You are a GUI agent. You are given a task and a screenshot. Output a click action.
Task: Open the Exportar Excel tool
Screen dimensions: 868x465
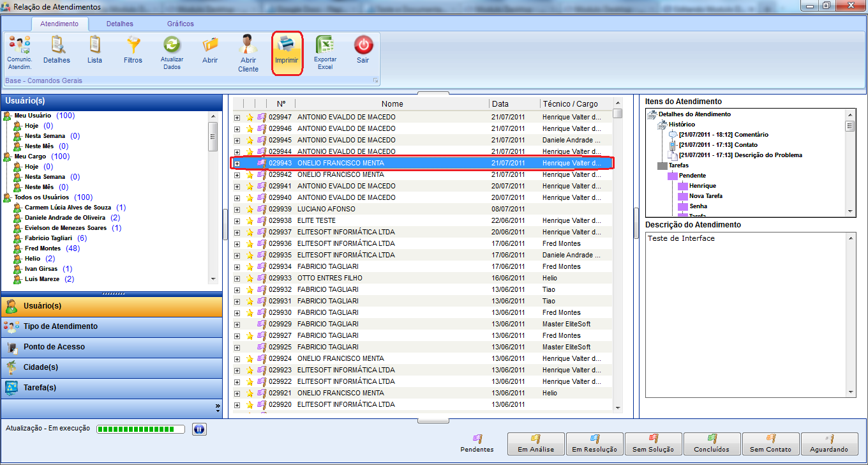coord(325,46)
